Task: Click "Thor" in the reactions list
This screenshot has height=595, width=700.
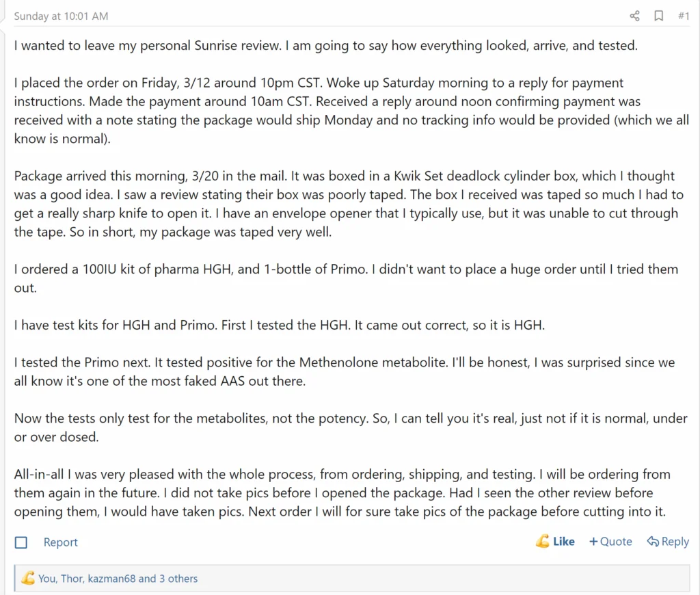Action: coord(72,579)
